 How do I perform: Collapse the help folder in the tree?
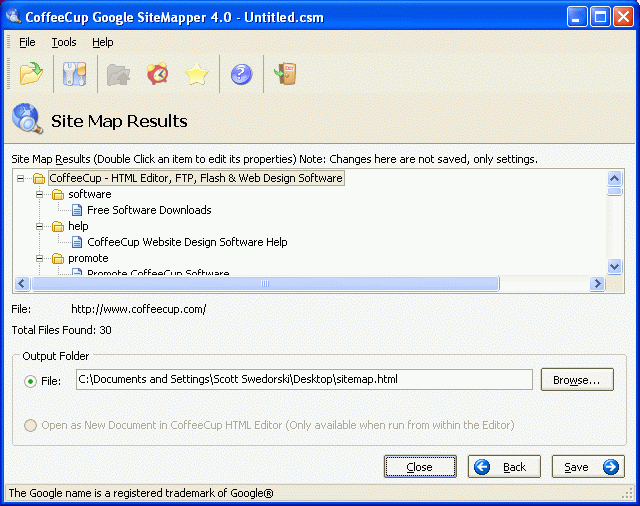(39, 226)
